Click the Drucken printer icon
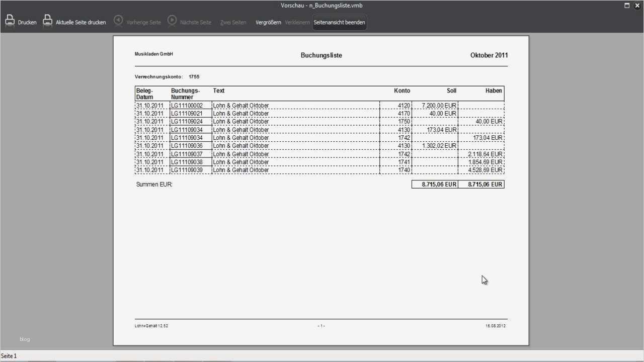The width and height of the screenshot is (644, 362). tap(10, 20)
